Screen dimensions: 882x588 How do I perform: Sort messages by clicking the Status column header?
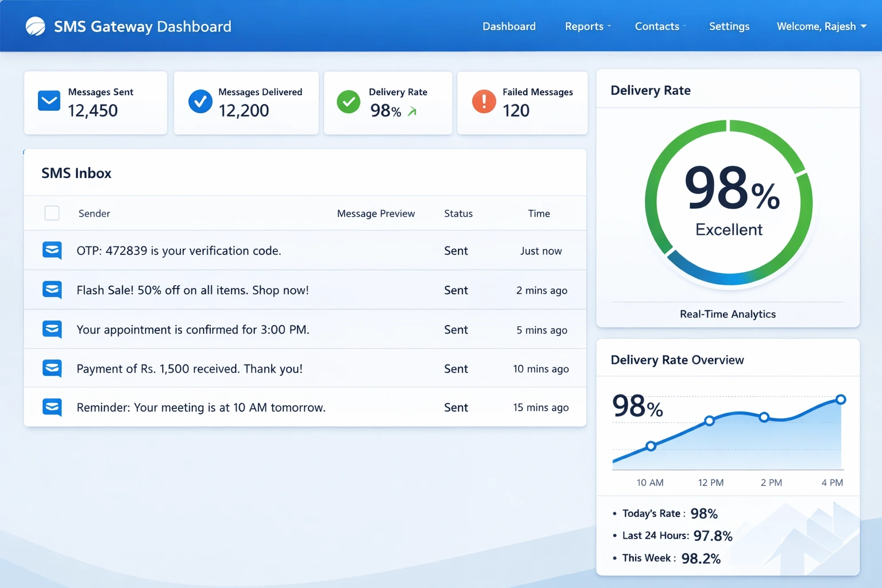click(458, 213)
